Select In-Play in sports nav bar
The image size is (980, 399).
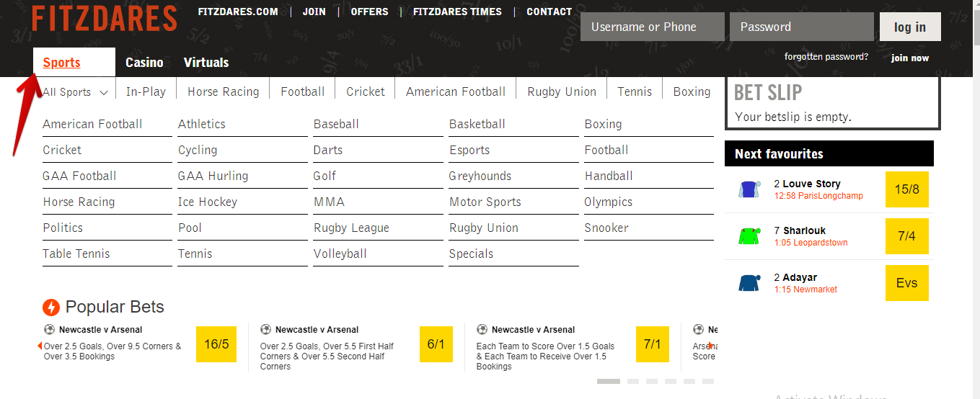click(x=146, y=92)
